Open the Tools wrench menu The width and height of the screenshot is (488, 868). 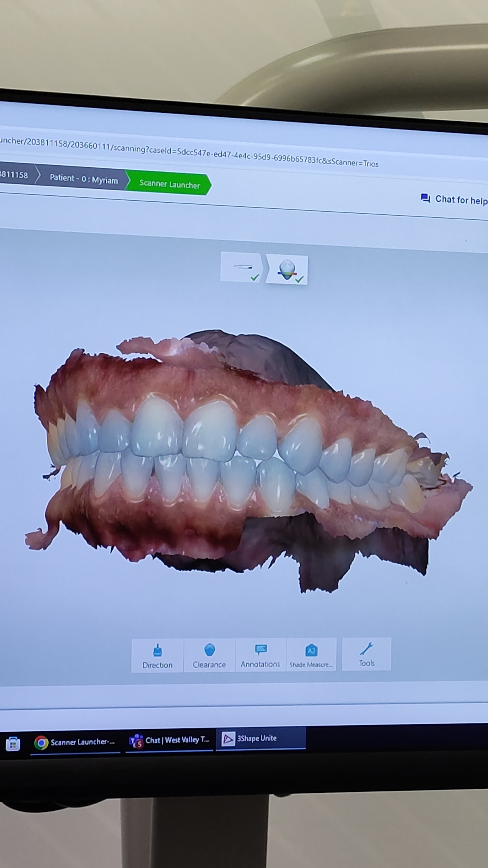[366, 654]
